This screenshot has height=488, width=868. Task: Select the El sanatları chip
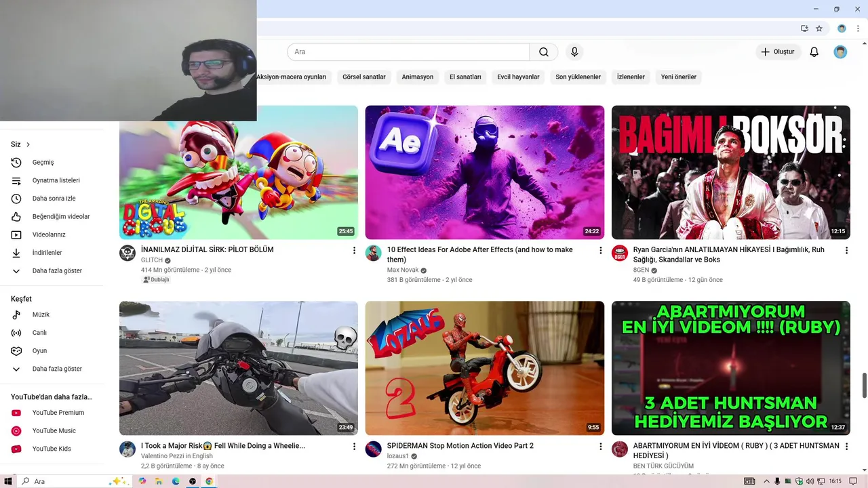coord(465,77)
